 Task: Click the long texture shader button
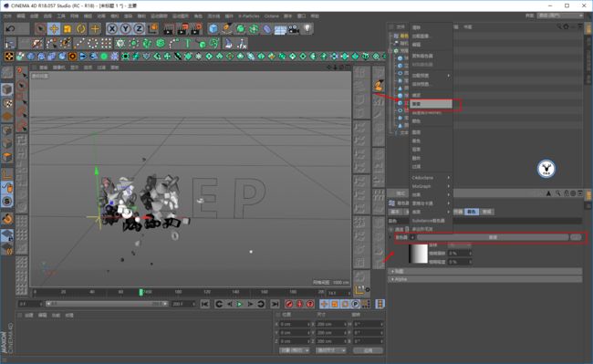tap(493, 237)
